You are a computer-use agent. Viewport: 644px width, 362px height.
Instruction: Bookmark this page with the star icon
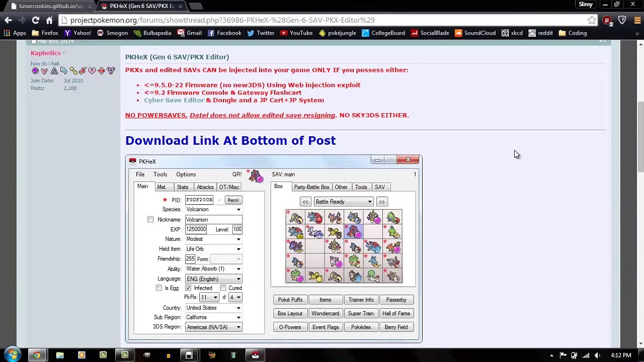pos(592,20)
